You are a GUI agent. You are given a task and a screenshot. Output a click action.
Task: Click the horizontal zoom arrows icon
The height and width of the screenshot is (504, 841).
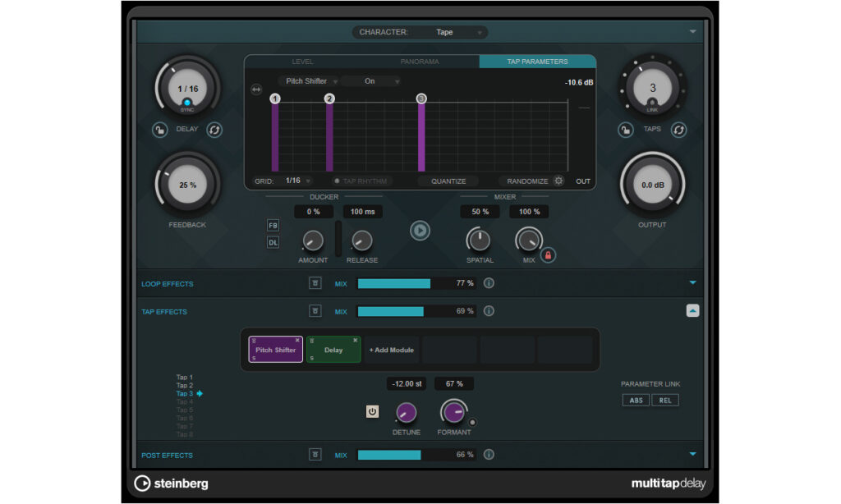pyautogui.click(x=256, y=89)
